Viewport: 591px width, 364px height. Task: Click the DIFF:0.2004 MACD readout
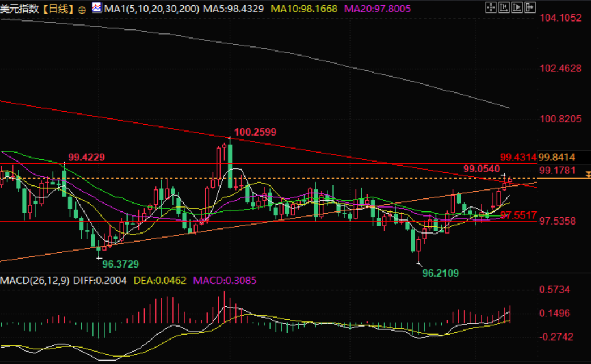pyautogui.click(x=95, y=281)
